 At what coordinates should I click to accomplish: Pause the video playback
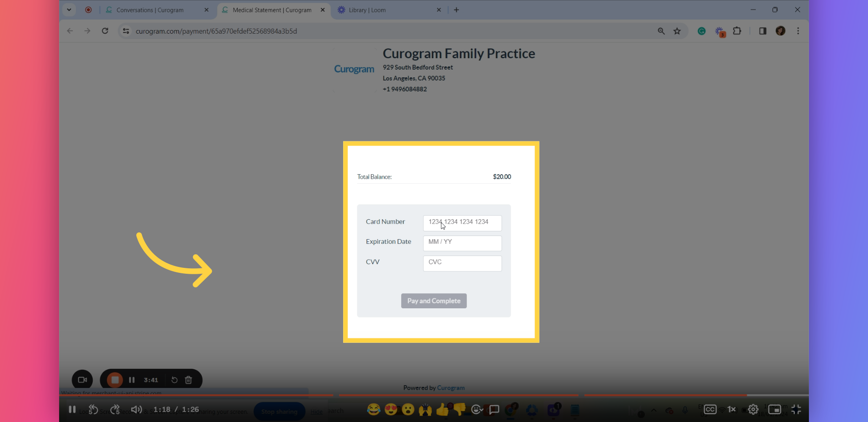point(72,409)
